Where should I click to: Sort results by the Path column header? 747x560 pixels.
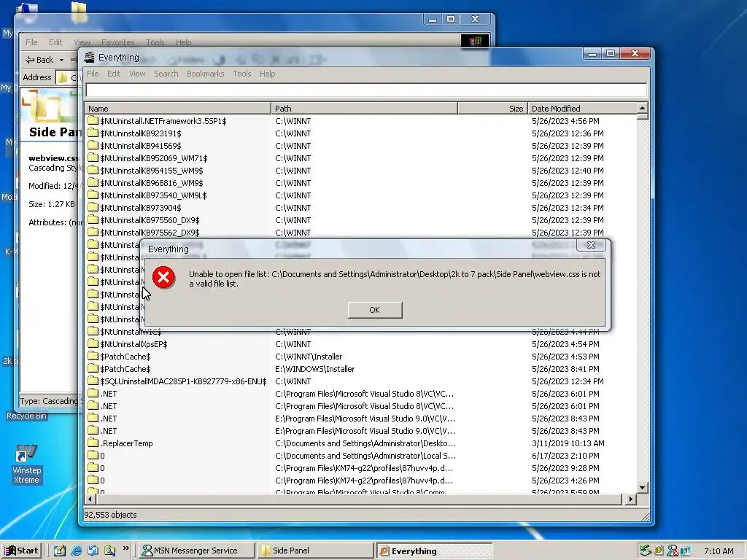[x=365, y=109]
